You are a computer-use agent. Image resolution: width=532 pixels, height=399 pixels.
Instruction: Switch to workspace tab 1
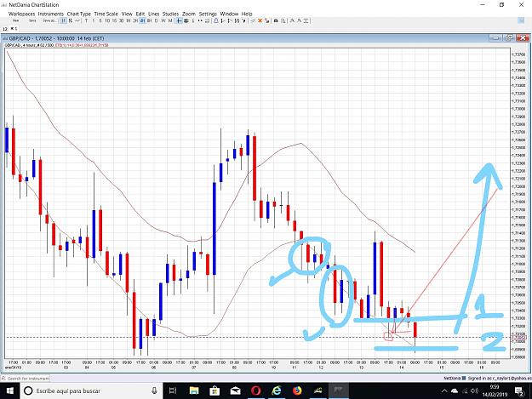pyautogui.click(x=14, y=29)
